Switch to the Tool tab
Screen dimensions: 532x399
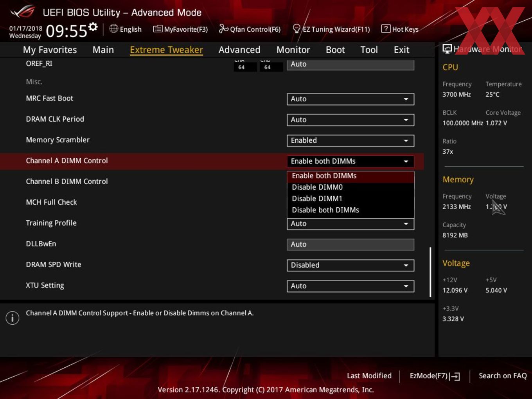click(369, 50)
